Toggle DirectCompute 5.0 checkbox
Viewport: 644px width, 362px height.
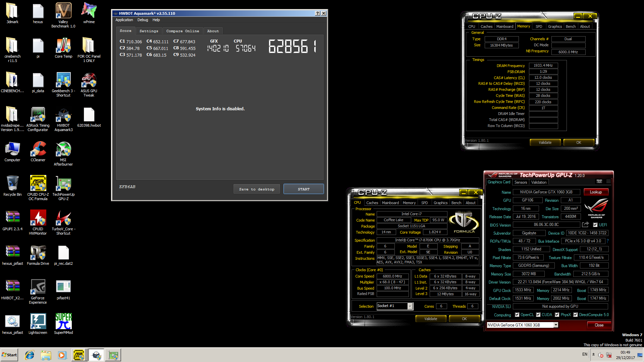576,315
